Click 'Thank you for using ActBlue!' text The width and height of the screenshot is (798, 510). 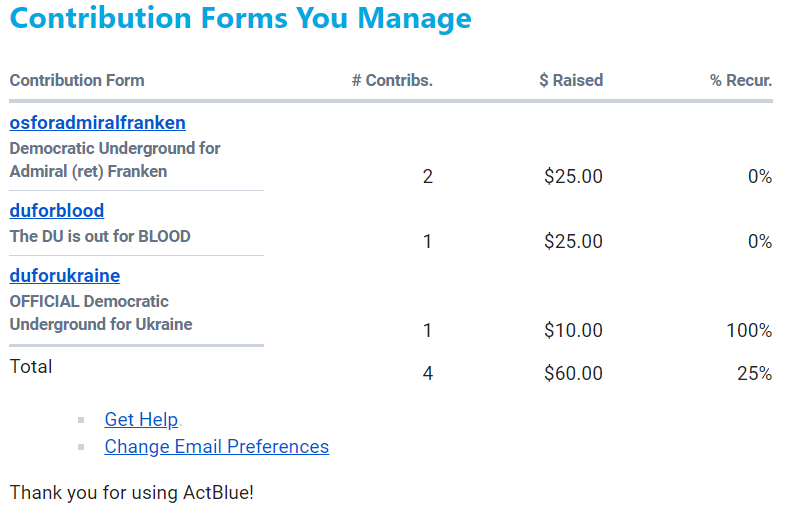pyautogui.click(x=131, y=493)
